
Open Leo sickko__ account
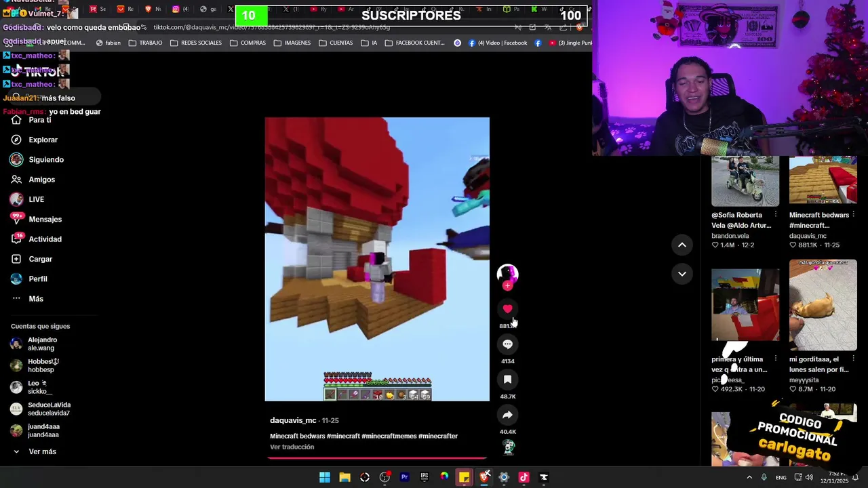click(x=31, y=387)
